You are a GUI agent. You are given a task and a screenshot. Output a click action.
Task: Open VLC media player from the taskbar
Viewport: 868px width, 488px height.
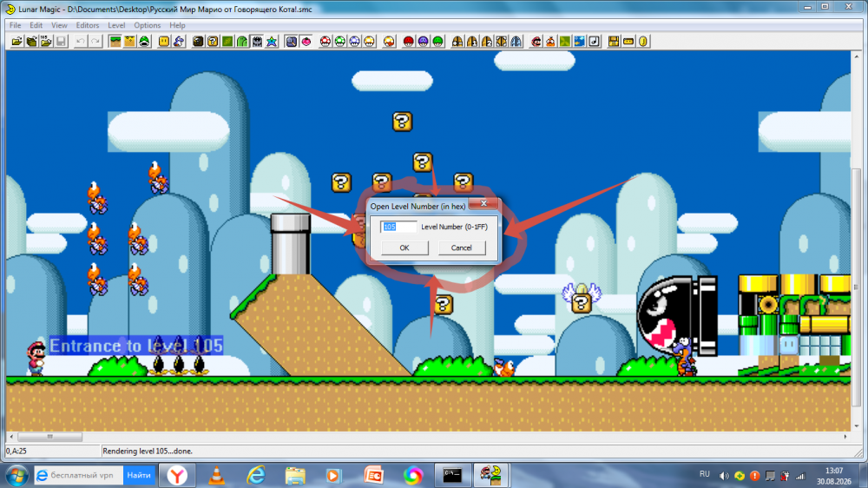click(216, 475)
